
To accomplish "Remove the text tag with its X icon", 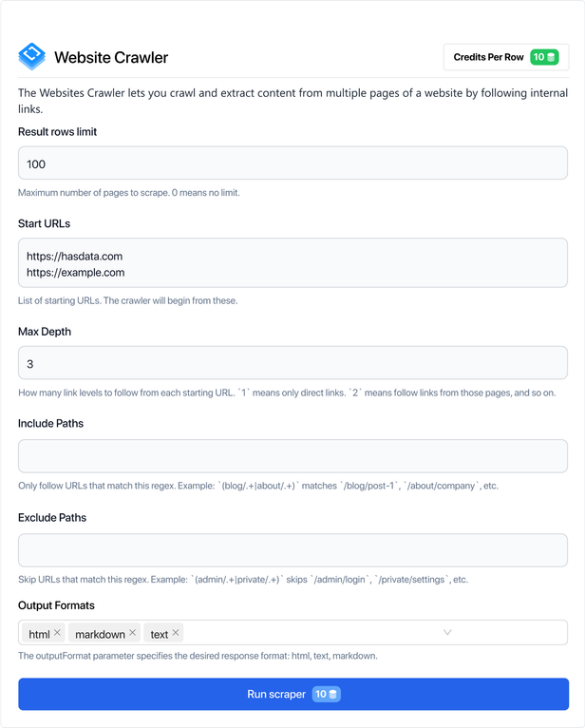I will click(x=176, y=633).
